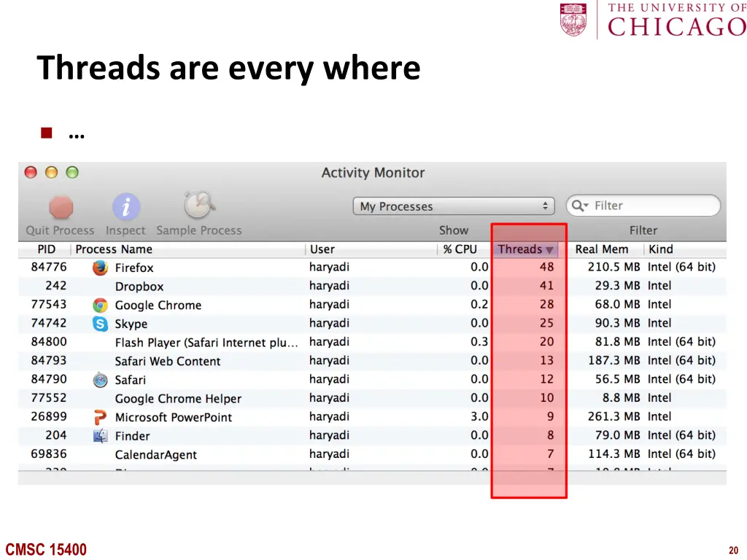Click the 0.3 CPU value for Flash Player
Viewport: 747px width, 560px height.
[479, 342]
